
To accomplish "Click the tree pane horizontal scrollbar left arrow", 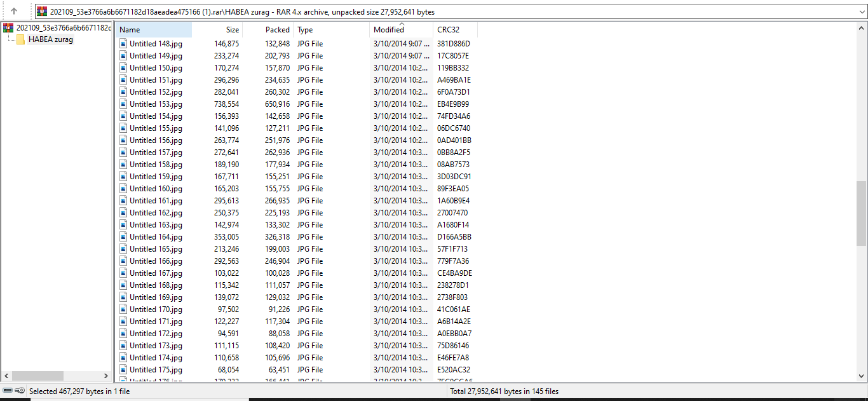I will [6, 376].
